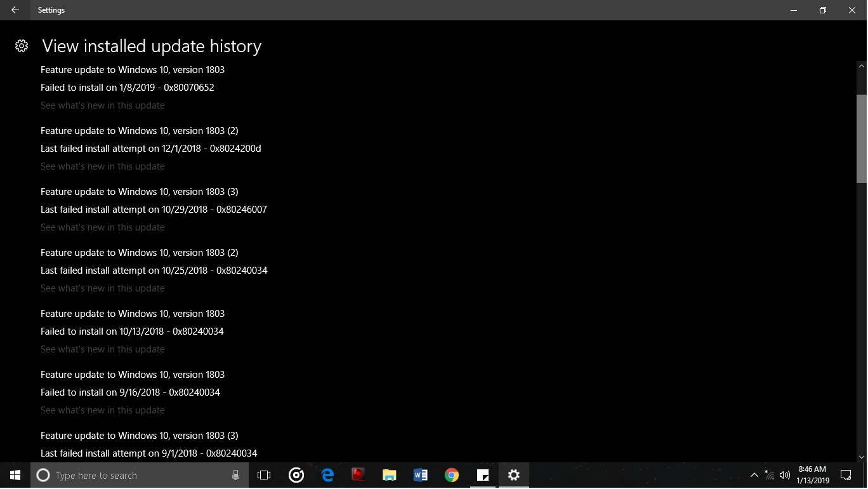Click the update title above the 9/16/2018 failure
868x489 pixels.
click(x=133, y=375)
